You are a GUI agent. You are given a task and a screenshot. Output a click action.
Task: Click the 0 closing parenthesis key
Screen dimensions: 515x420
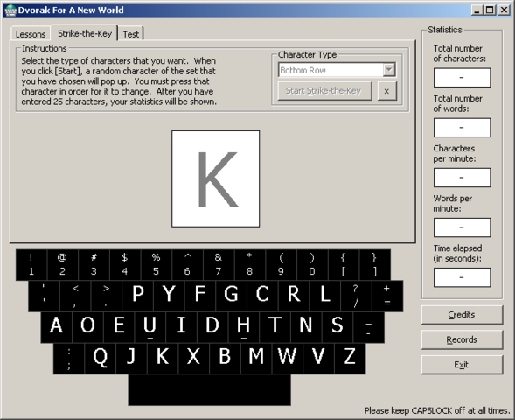312,265
